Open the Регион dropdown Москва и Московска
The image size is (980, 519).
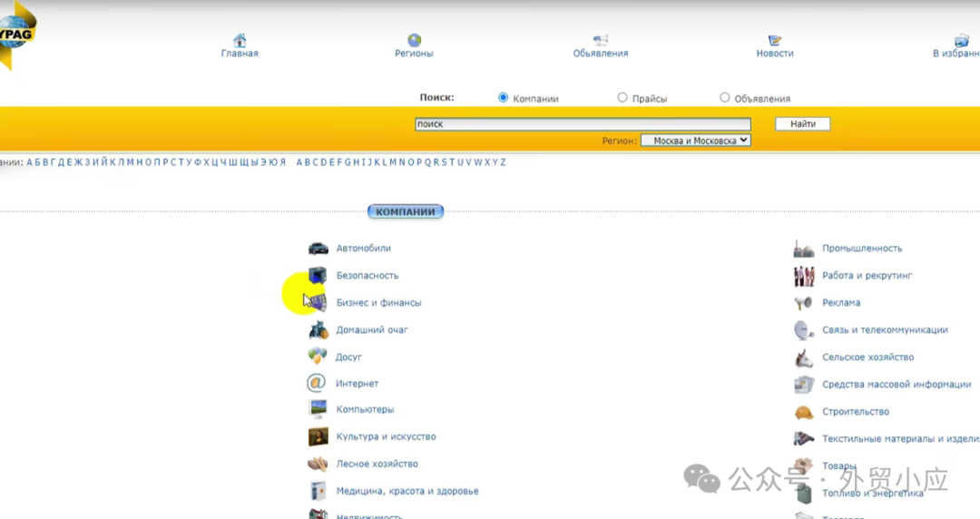(x=696, y=141)
